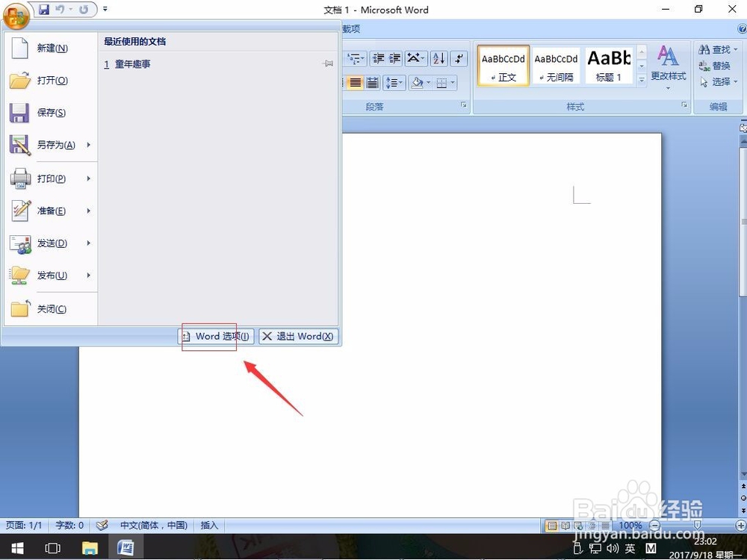The image size is (747, 560).
Task: Save via the Quick Access floppy icon
Action: click(44, 10)
